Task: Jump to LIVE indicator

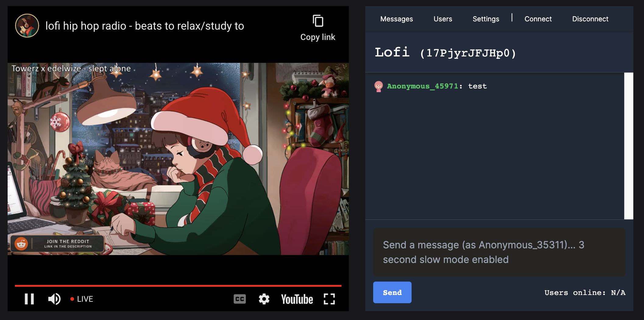Action: (x=82, y=299)
